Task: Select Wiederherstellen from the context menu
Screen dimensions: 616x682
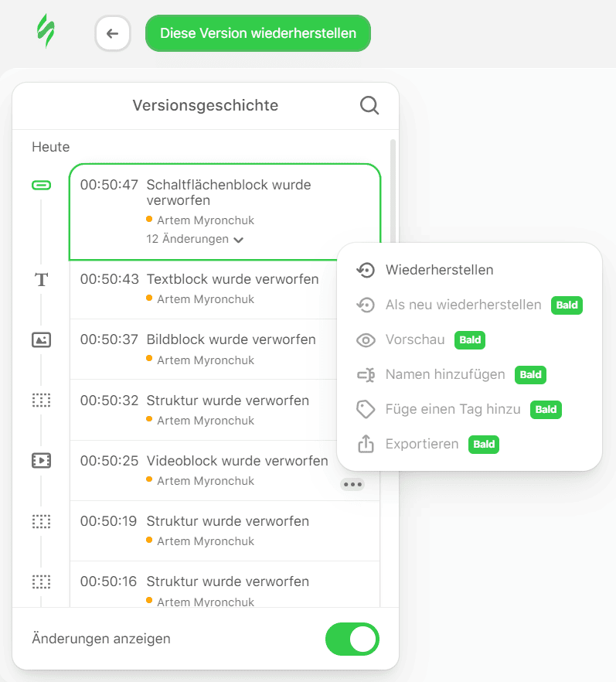Action: tap(439, 270)
